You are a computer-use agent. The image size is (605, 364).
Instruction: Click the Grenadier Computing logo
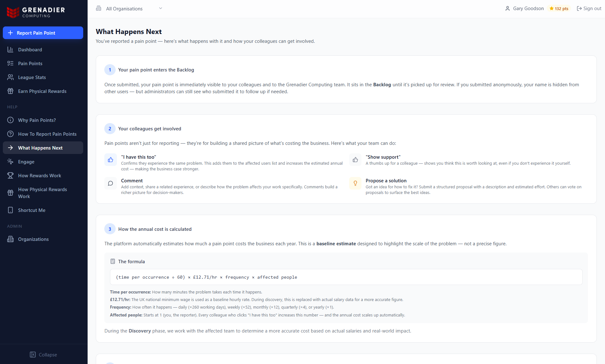coord(36,12)
